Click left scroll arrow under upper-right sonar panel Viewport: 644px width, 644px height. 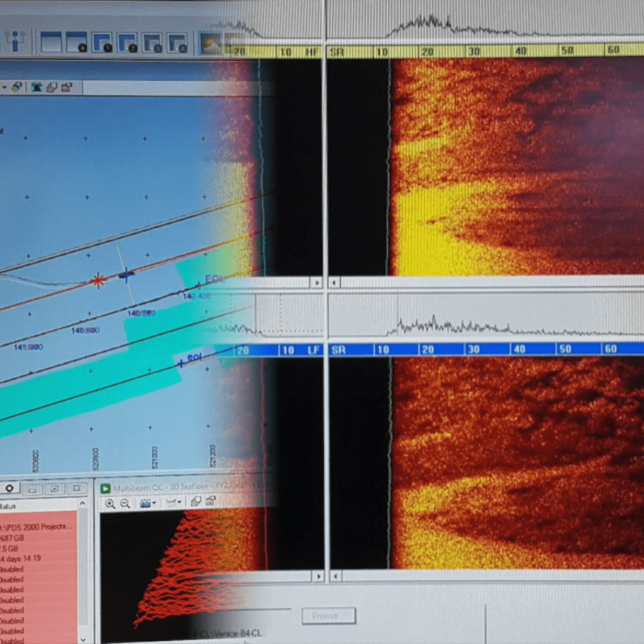click(334, 283)
